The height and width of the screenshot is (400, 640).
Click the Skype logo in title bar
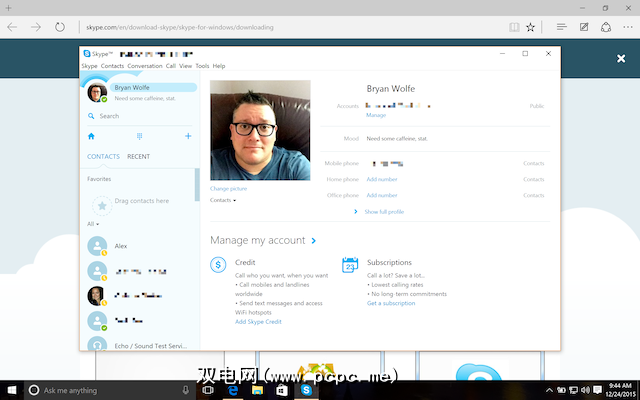click(x=87, y=54)
